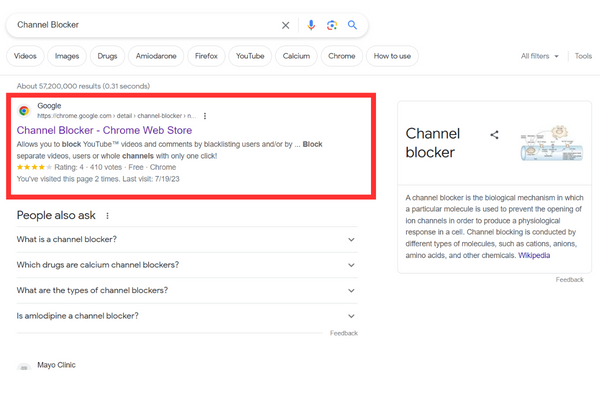Open Google Lens image search icon
The height and width of the screenshot is (400, 600).
(x=332, y=25)
